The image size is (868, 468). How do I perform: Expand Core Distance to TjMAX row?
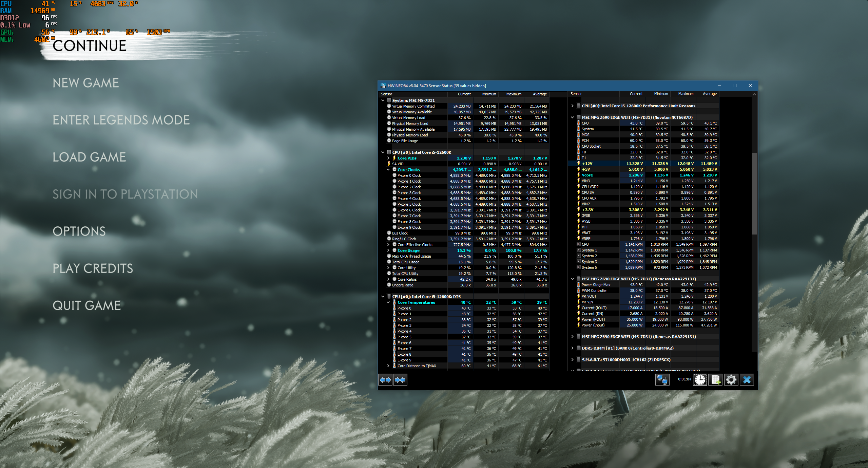click(x=388, y=366)
